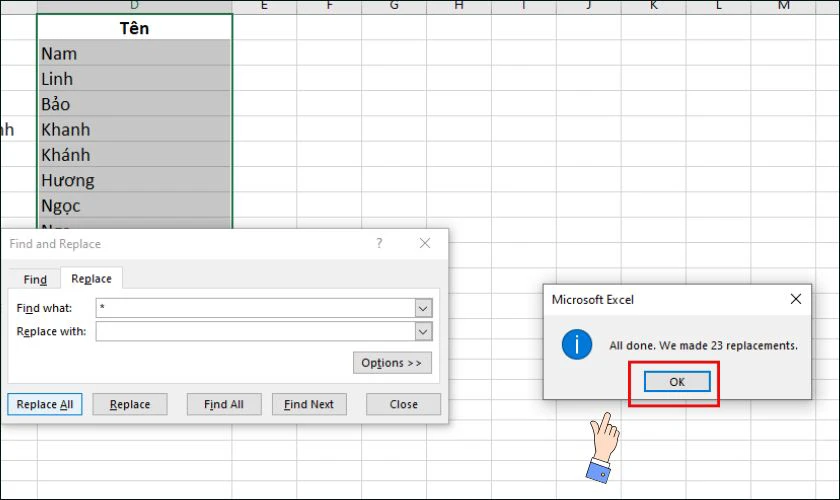
Task: Click inside the Find what text field
Action: (255, 309)
